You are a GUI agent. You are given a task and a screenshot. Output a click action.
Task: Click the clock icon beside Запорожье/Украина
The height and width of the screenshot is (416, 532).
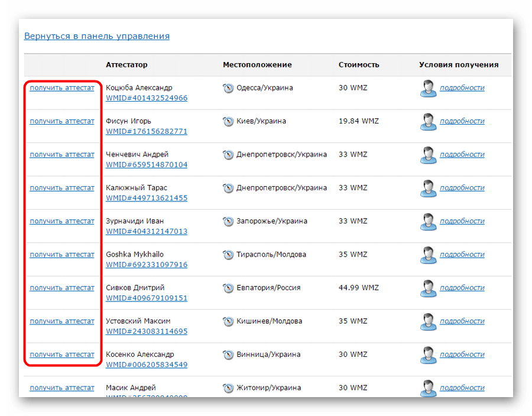[228, 222]
